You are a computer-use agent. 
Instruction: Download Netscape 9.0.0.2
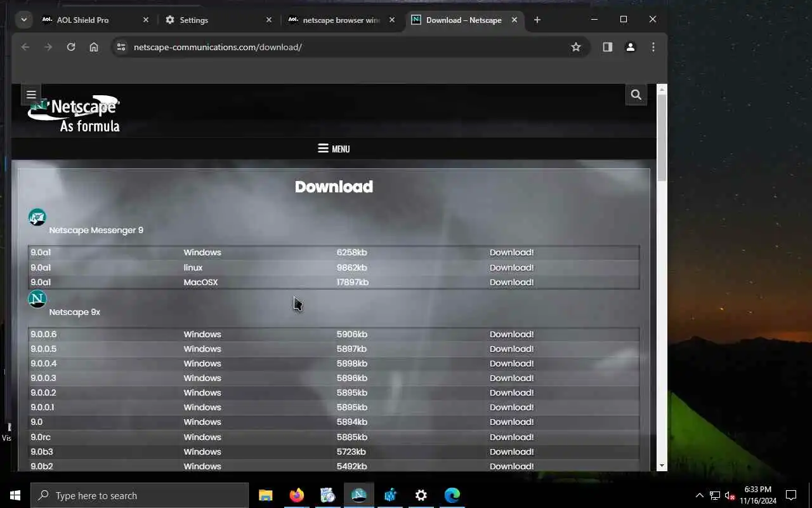click(x=511, y=393)
